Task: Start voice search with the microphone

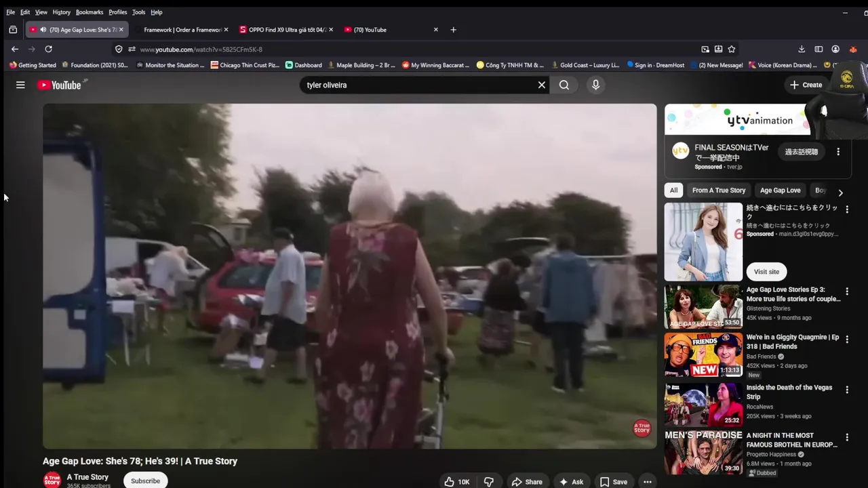Action: (x=595, y=85)
